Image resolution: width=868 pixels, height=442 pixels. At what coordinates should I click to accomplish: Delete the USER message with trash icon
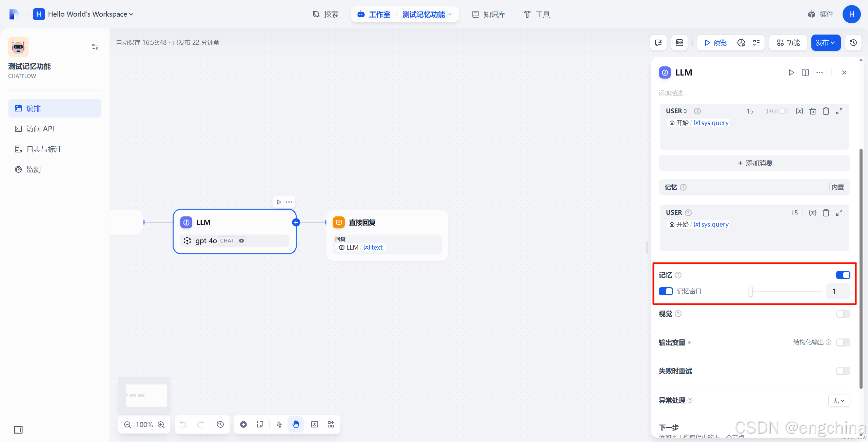813,111
